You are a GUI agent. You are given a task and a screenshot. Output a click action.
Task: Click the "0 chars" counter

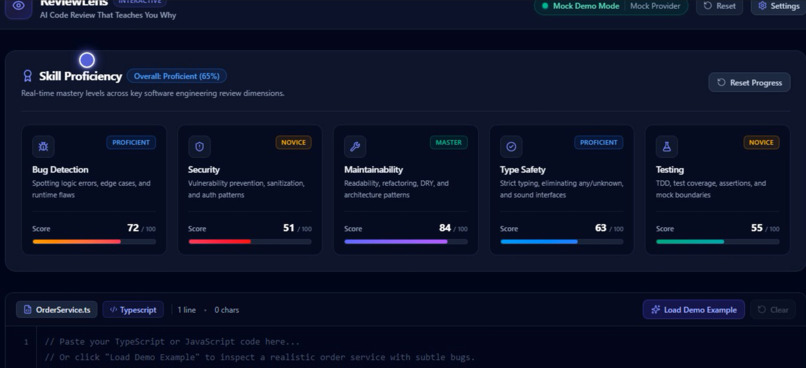227,310
